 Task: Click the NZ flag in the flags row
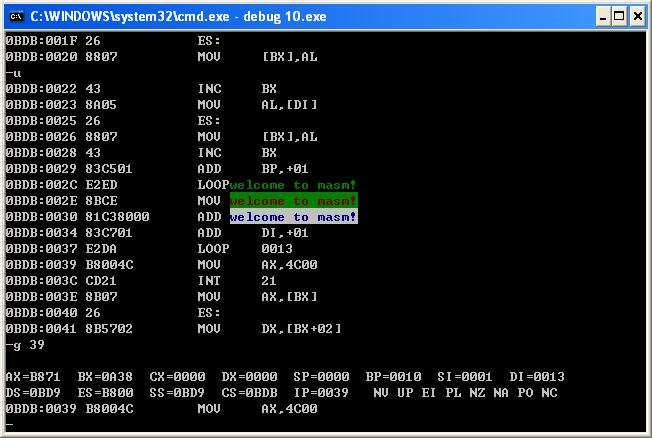477,393
